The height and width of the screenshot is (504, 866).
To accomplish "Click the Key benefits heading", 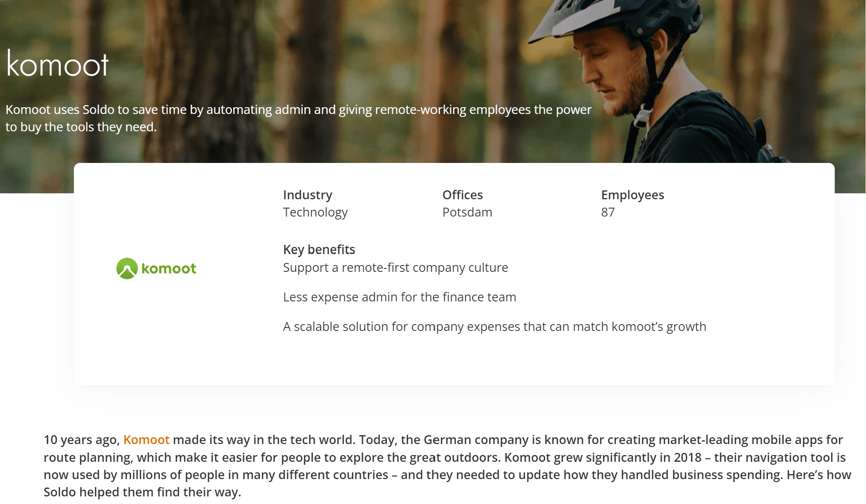I will 319,249.
